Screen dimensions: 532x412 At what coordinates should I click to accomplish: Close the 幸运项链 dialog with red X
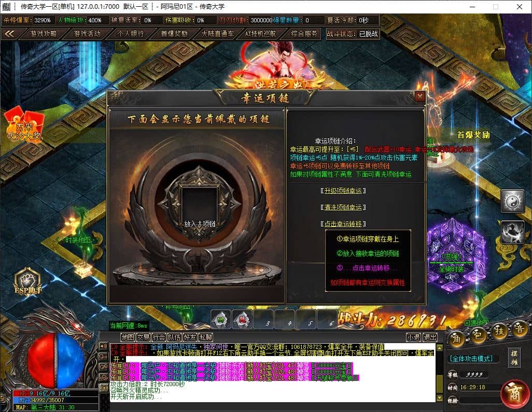point(419,96)
